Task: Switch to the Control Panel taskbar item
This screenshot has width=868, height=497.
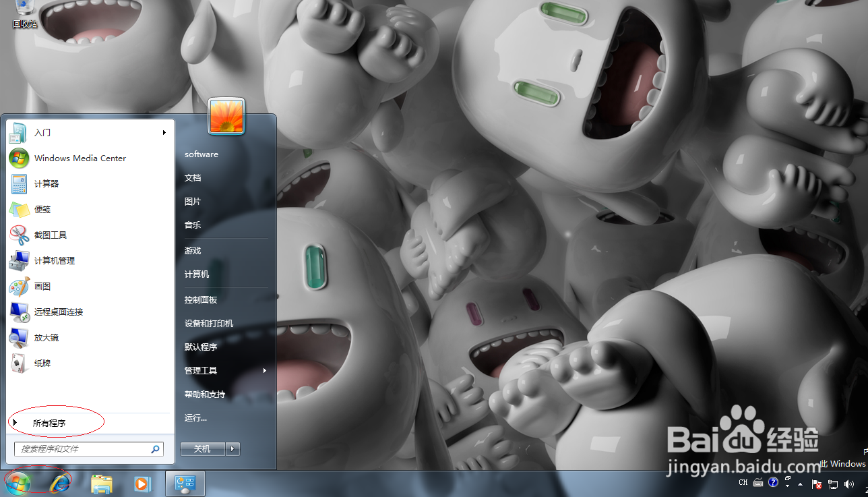Action: [185, 484]
